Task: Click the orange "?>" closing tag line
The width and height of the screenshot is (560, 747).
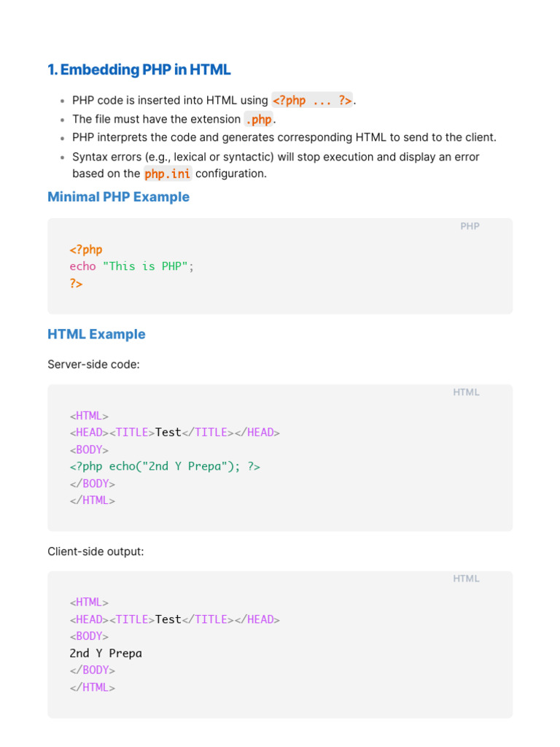Action: (77, 284)
